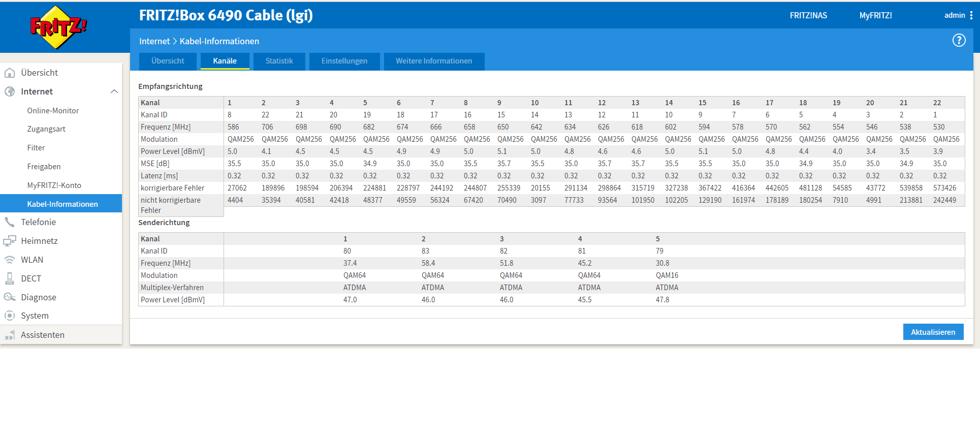The width and height of the screenshot is (980, 439).
Task: Click the System gear icon
Action: pos(10,316)
